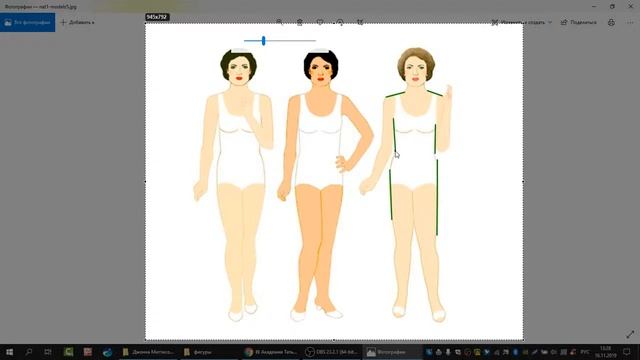This screenshot has height=360, width=640.
Task: Expand the Изменить и создать dropdown
Action: [x=522, y=22]
